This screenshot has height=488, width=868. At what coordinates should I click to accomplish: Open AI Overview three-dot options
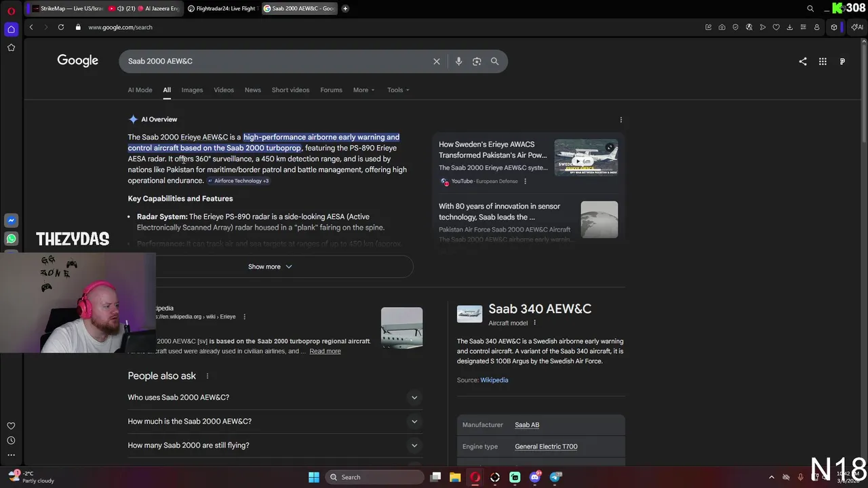[620, 120]
